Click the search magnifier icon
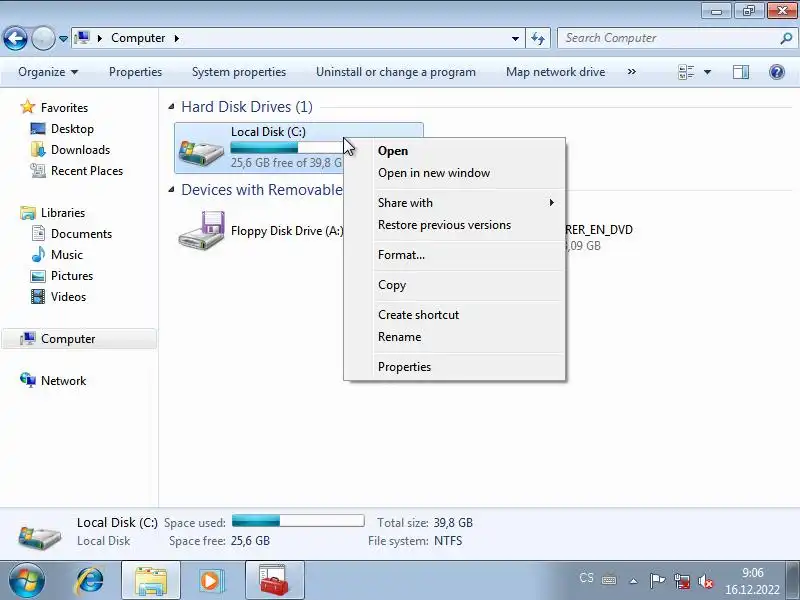 [x=786, y=38]
